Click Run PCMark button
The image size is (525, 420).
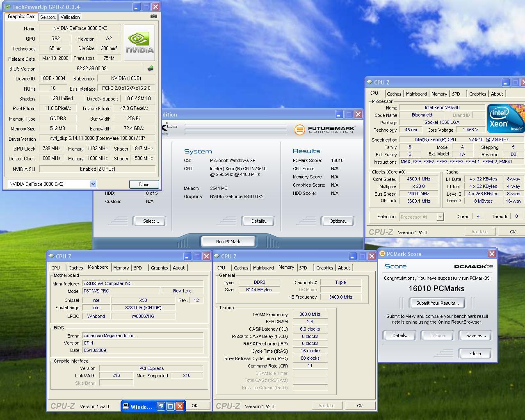228,242
